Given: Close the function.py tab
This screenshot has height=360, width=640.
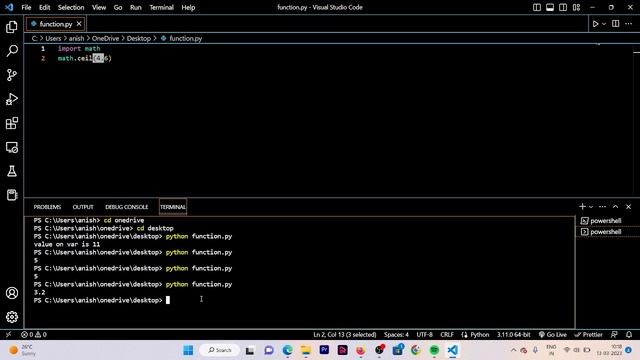Looking at the screenshot, I should click(79, 24).
